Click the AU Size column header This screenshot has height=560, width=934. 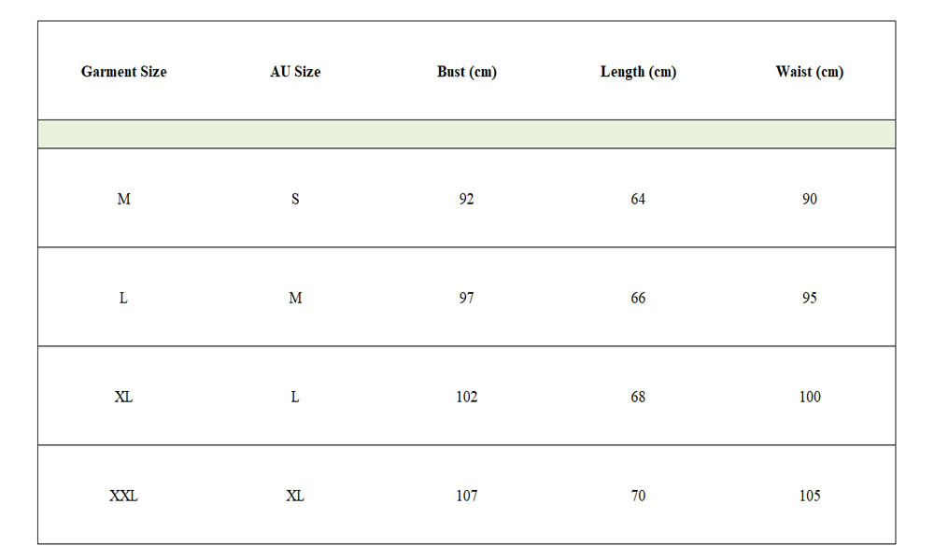coord(295,72)
